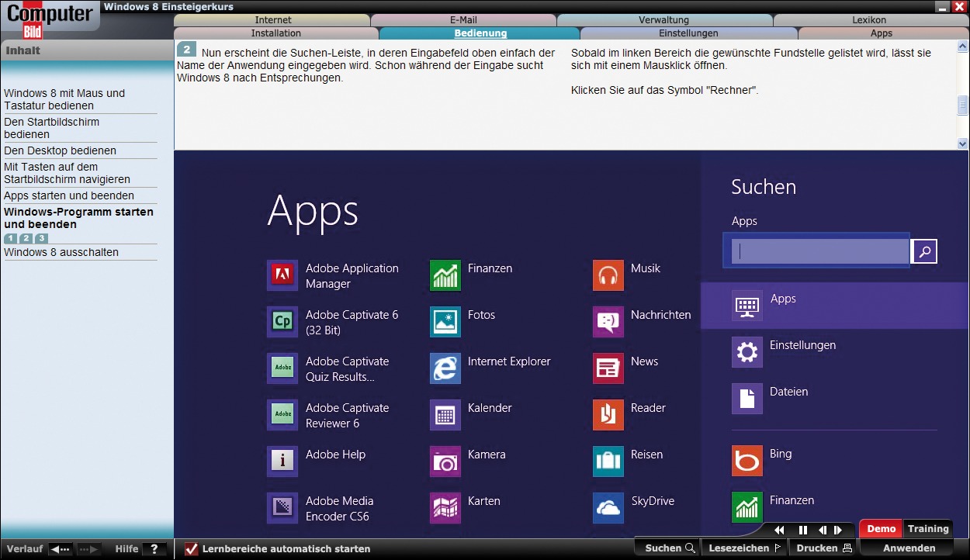Open the Reisen suitcase icon
Screen dimensions: 970x560
coord(608,461)
